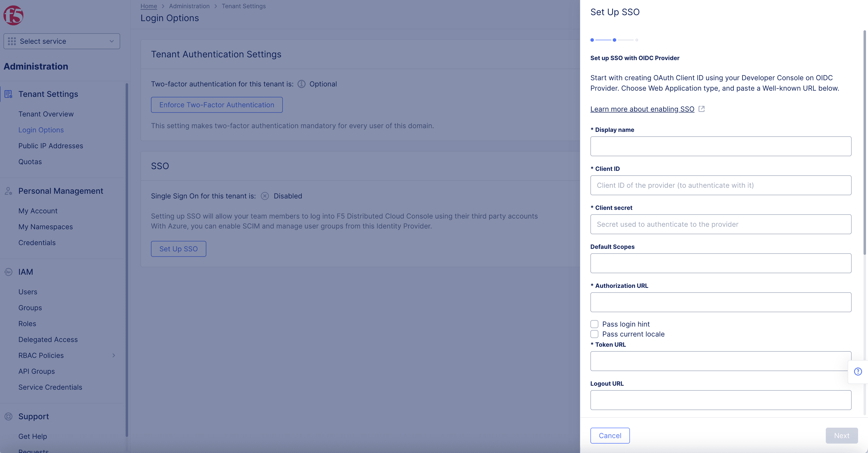Viewport: 868px width, 453px height.
Task: Click the Personal Management user icon
Action: click(8, 191)
